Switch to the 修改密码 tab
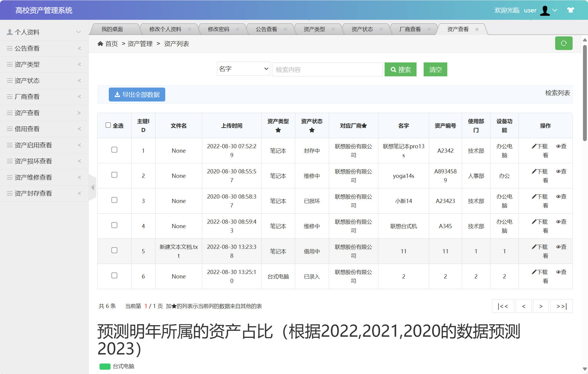This screenshot has height=374, width=588. click(x=219, y=29)
